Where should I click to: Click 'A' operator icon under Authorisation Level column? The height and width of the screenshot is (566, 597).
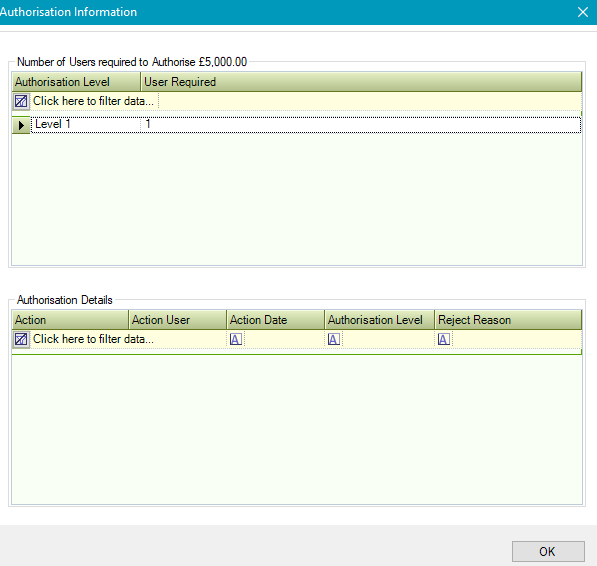[x=334, y=339]
